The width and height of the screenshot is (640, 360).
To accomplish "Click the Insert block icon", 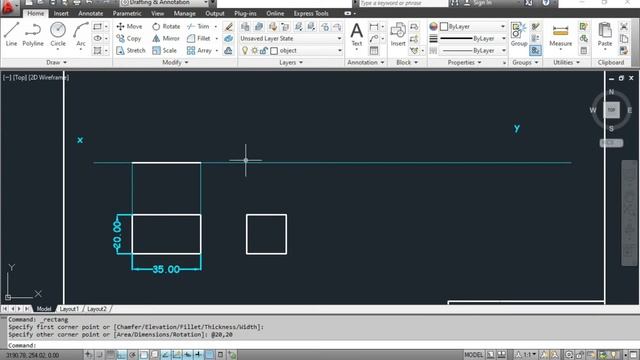I will tap(398, 34).
